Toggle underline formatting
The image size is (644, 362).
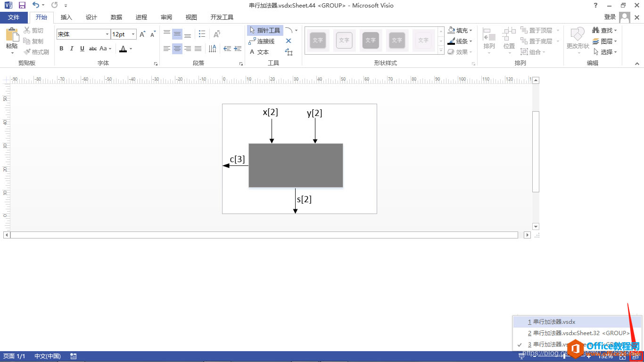coord(82,48)
